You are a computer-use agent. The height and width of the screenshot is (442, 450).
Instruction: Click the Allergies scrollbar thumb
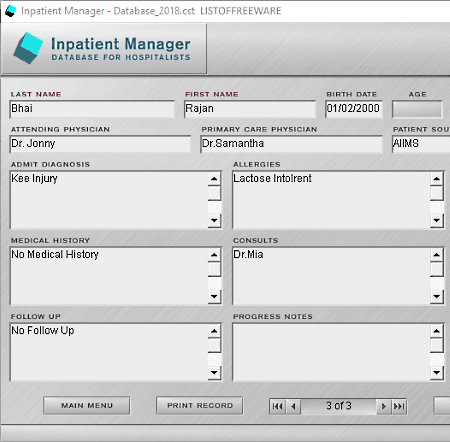pos(437,193)
